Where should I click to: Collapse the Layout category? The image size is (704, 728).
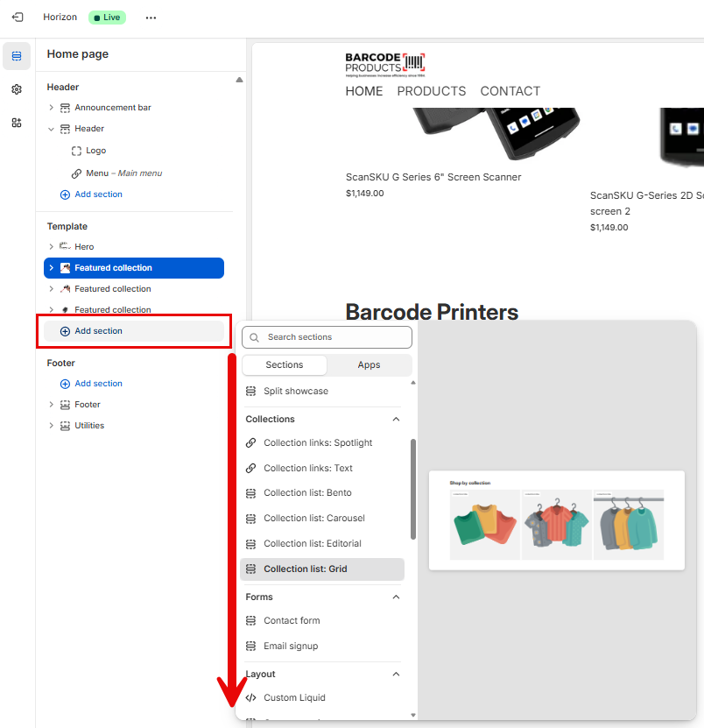point(396,675)
